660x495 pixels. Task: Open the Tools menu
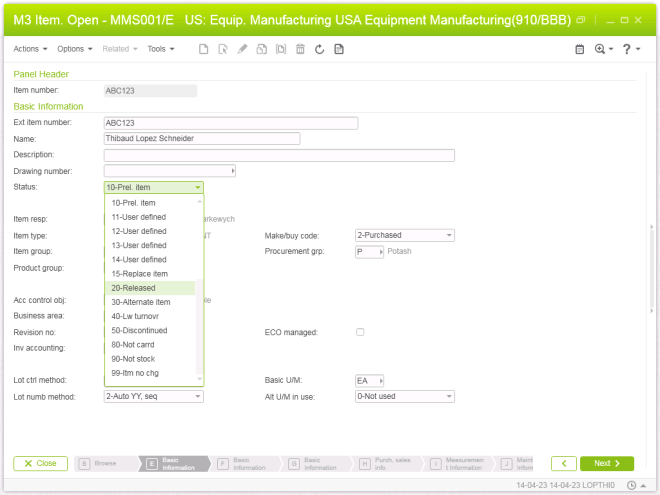pos(159,49)
